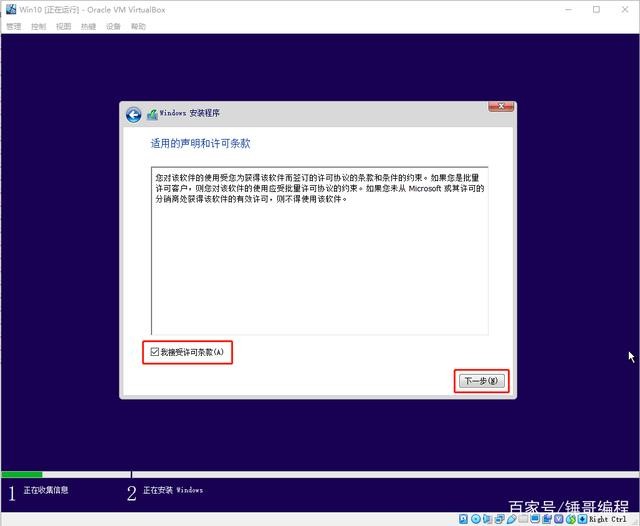Viewport: 640px width, 526px height.
Task: Maximize the VirtualBox window
Action: click(x=596, y=9)
